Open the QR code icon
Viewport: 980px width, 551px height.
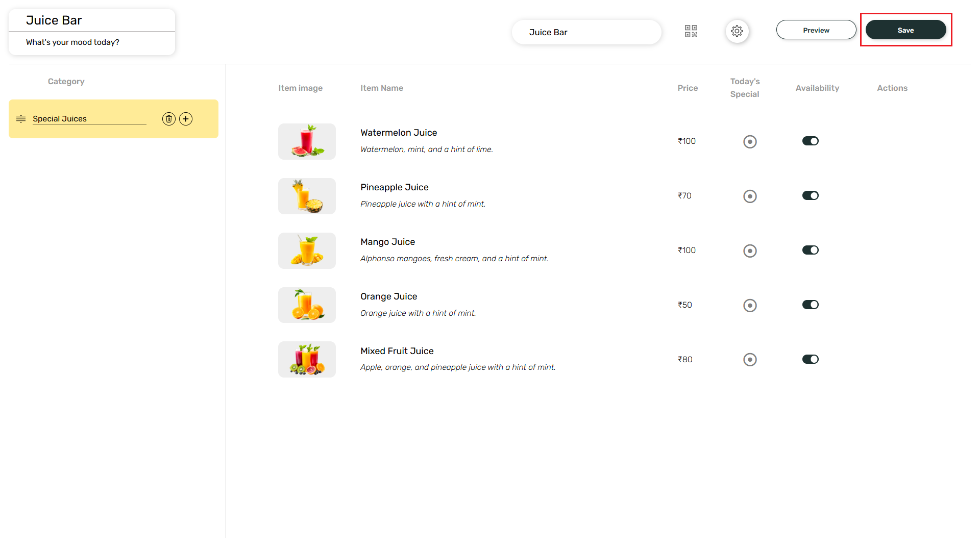click(691, 31)
